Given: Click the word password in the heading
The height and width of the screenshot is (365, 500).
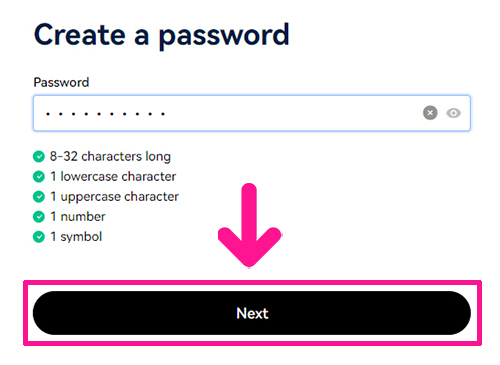Looking at the screenshot, I should point(224,36).
